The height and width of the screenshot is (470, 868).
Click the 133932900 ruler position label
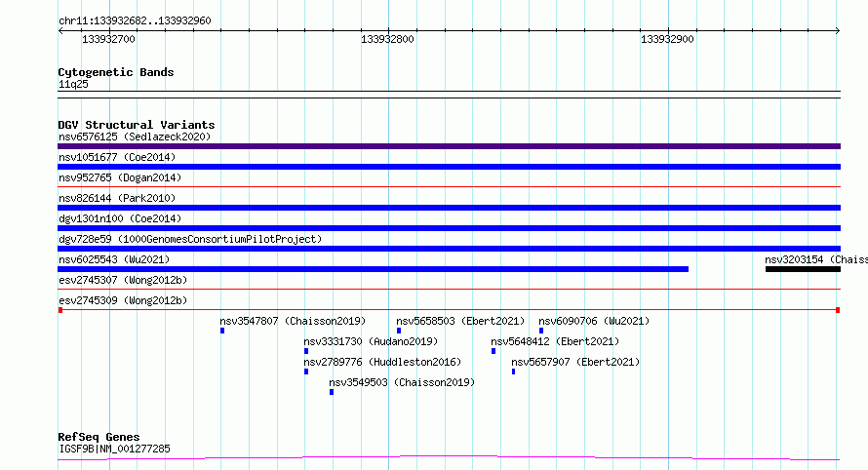click(667, 39)
